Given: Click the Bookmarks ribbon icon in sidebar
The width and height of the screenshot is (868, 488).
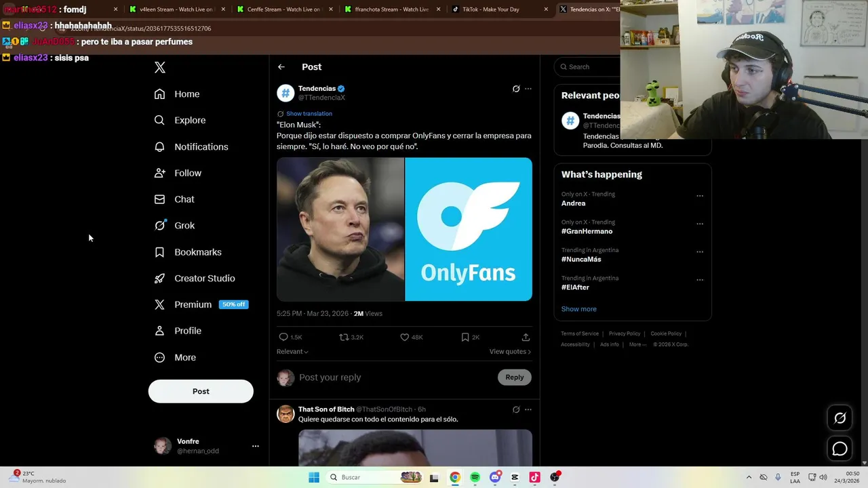Looking at the screenshot, I should pos(159,252).
